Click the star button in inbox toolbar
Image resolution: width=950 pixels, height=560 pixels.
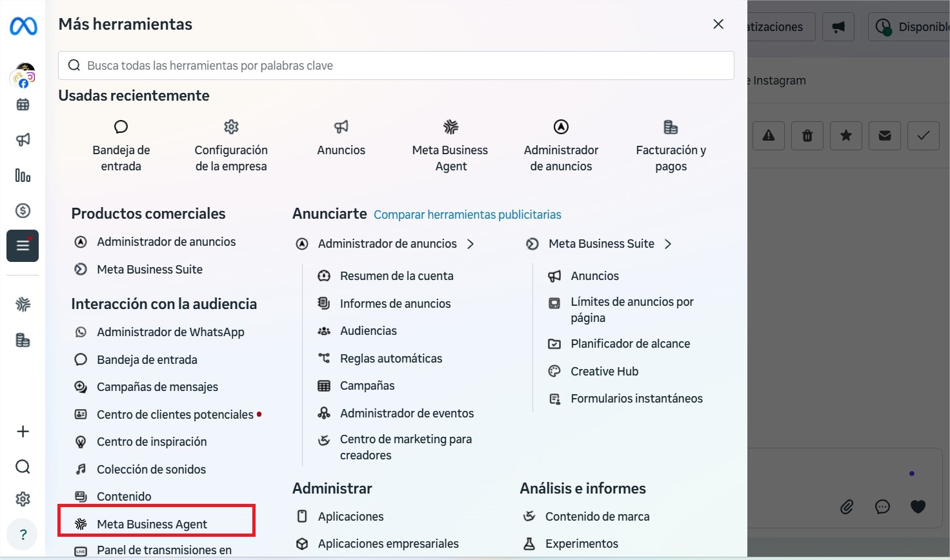(x=846, y=135)
